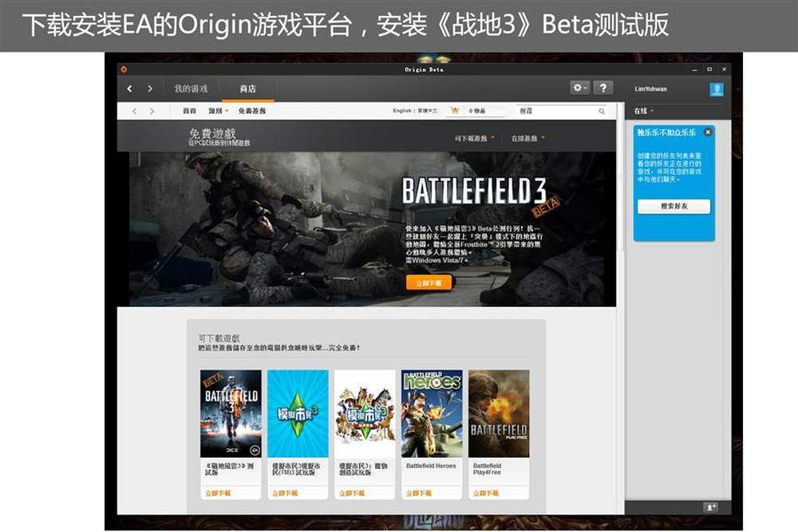The width and height of the screenshot is (798, 532).
Task: Click the add friend icon at bottom
Action: pos(710,507)
